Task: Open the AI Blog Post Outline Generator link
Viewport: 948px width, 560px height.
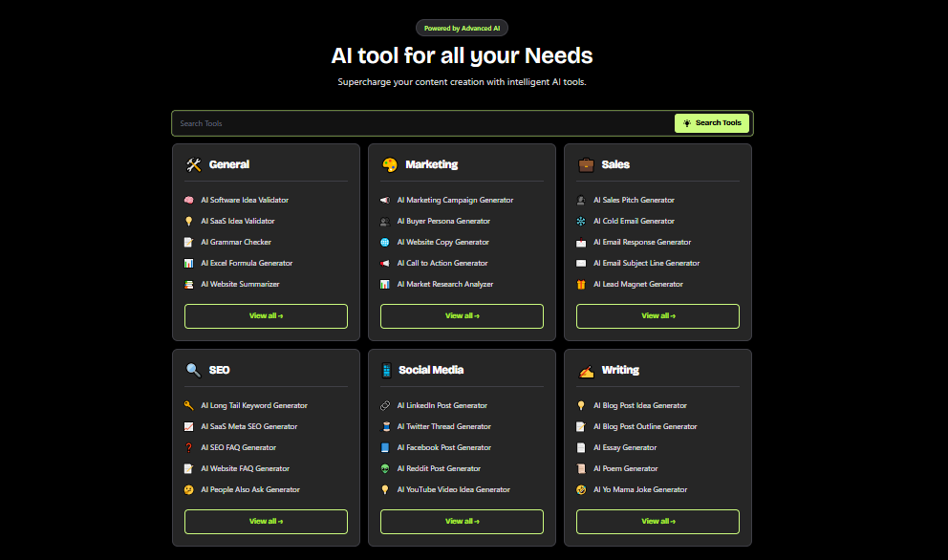Action: [x=645, y=427]
